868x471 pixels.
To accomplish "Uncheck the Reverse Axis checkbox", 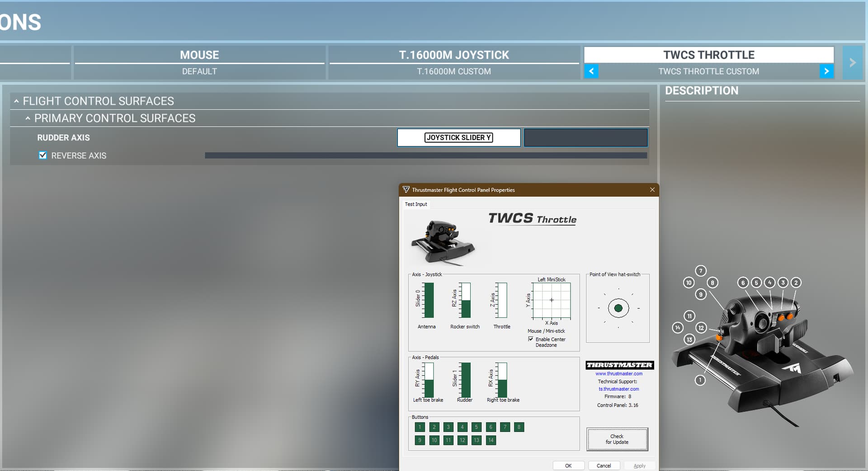I will (43, 155).
